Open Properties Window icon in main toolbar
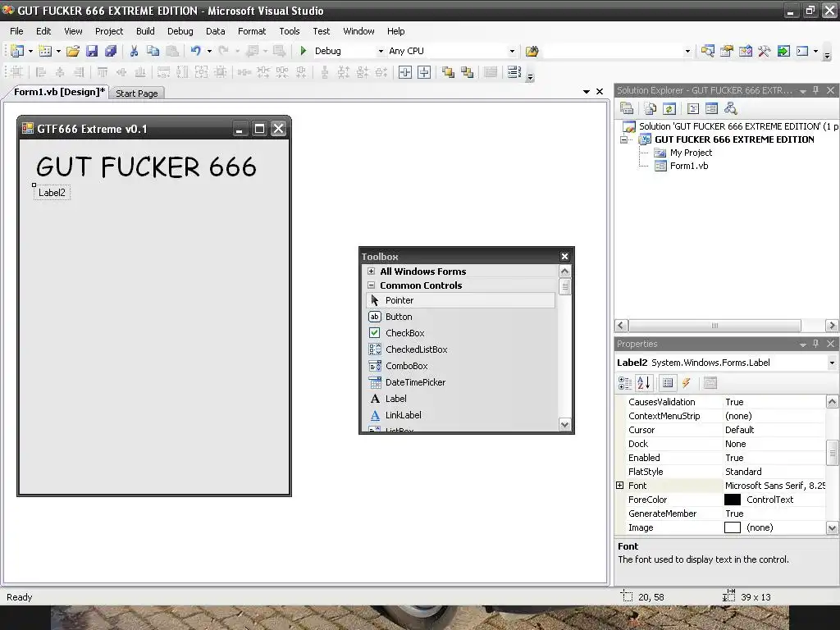This screenshot has height=630, width=840. click(x=727, y=51)
